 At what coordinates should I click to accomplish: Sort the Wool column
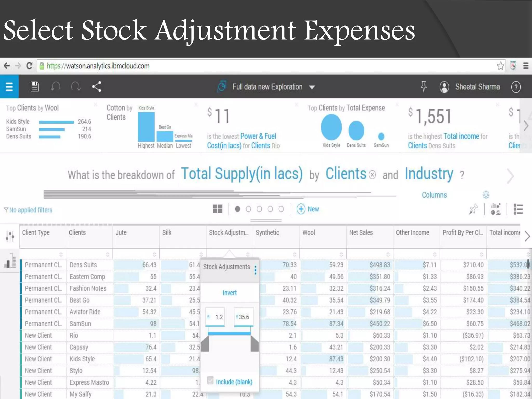pos(341,254)
